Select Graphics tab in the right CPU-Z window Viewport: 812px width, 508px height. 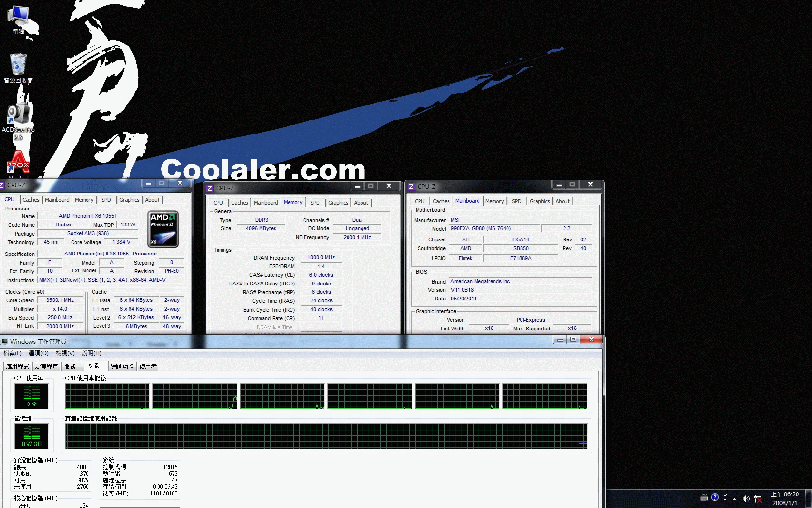540,201
